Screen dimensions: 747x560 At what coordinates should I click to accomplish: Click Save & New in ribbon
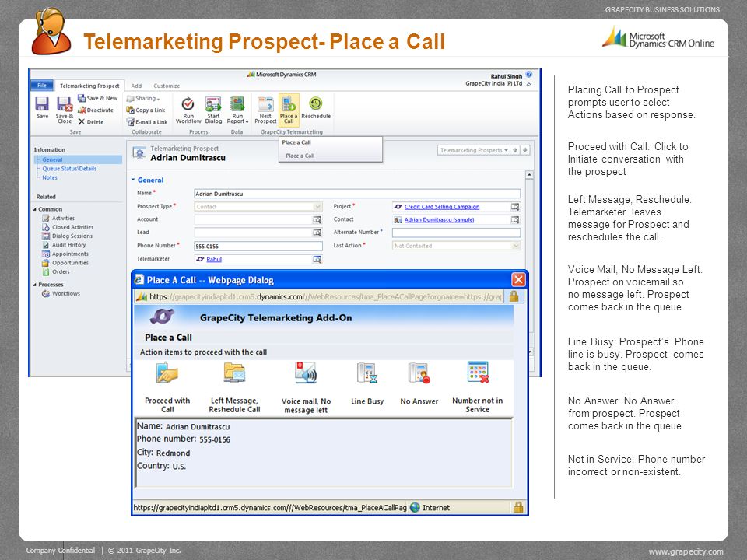pos(98,98)
